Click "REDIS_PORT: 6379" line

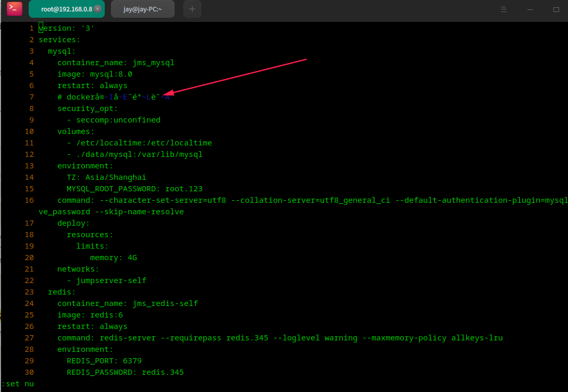point(104,361)
